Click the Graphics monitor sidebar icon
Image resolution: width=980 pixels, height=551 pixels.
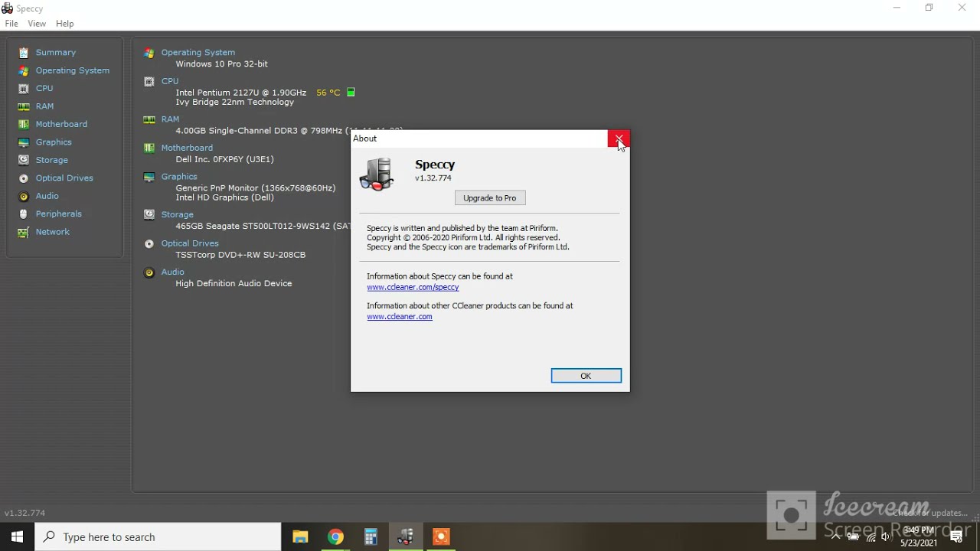[24, 142]
